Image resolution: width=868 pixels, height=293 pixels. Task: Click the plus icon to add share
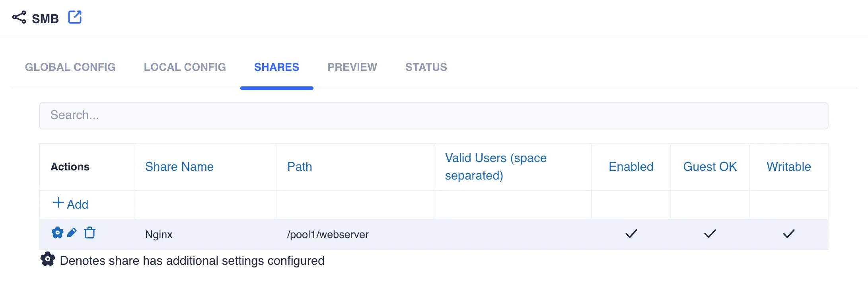[x=58, y=203]
